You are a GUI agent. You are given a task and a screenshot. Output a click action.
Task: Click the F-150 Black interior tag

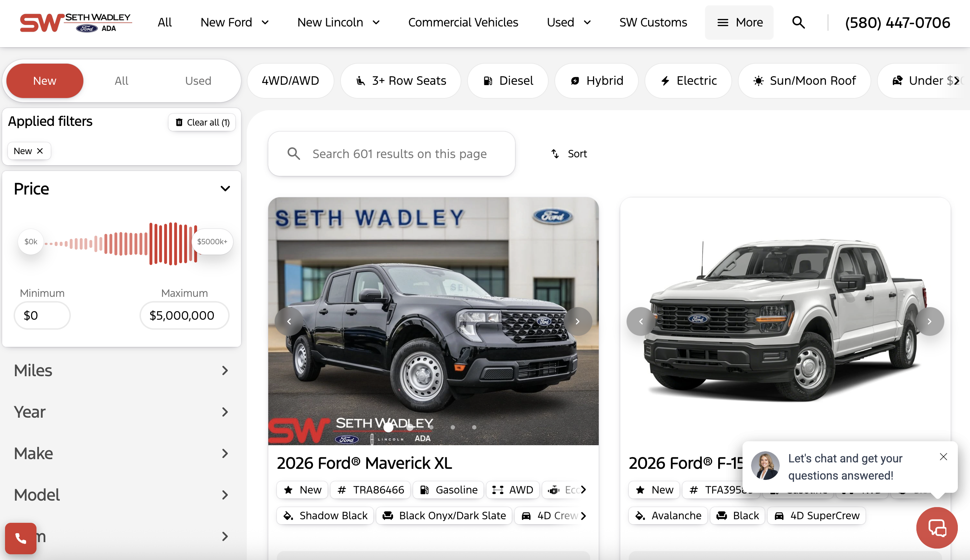tap(738, 515)
